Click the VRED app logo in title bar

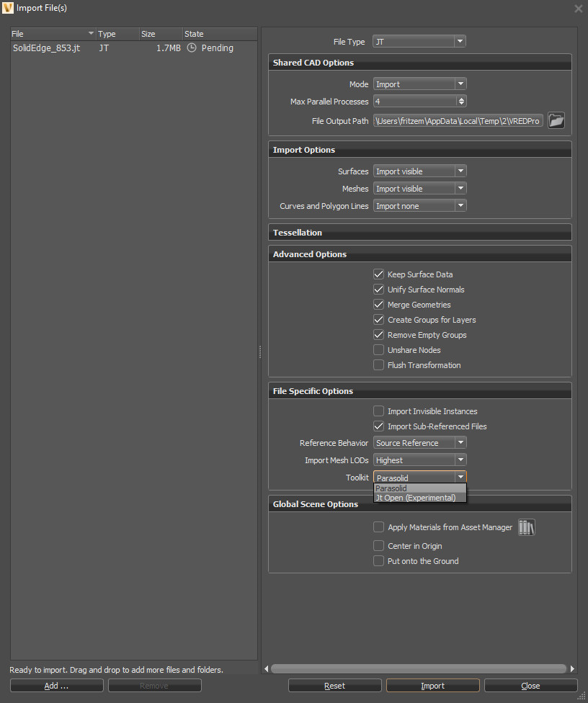click(8, 8)
